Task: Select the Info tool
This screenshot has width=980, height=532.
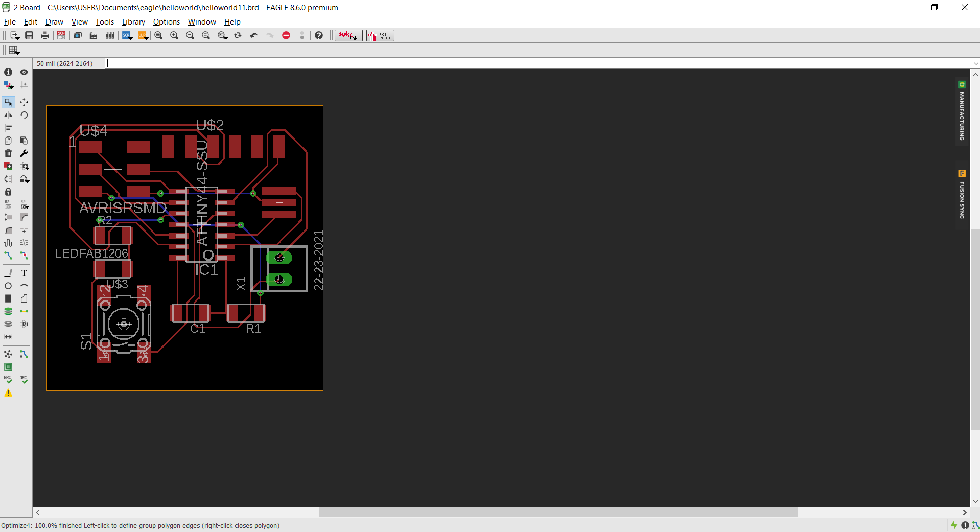Action: [8, 72]
